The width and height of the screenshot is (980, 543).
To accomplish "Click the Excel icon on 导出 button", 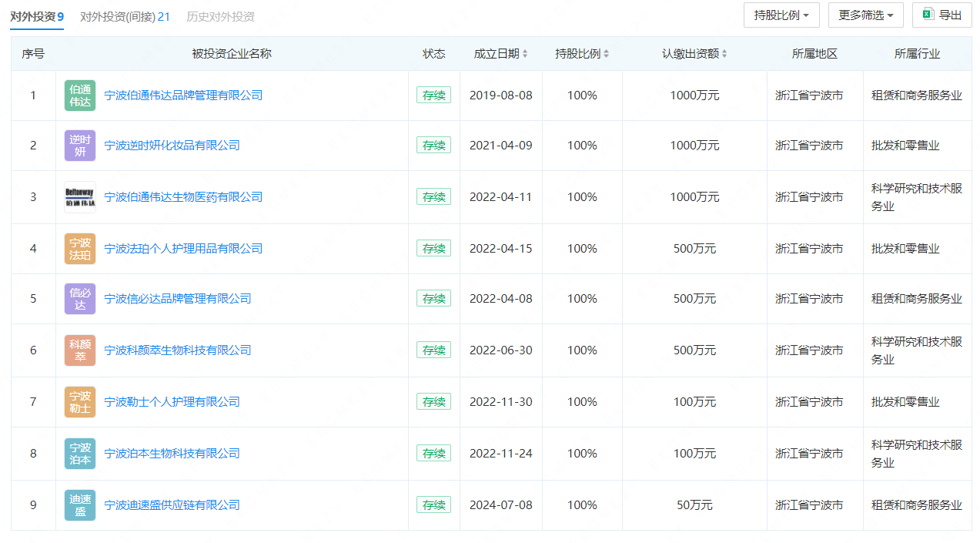I will (x=928, y=15).
